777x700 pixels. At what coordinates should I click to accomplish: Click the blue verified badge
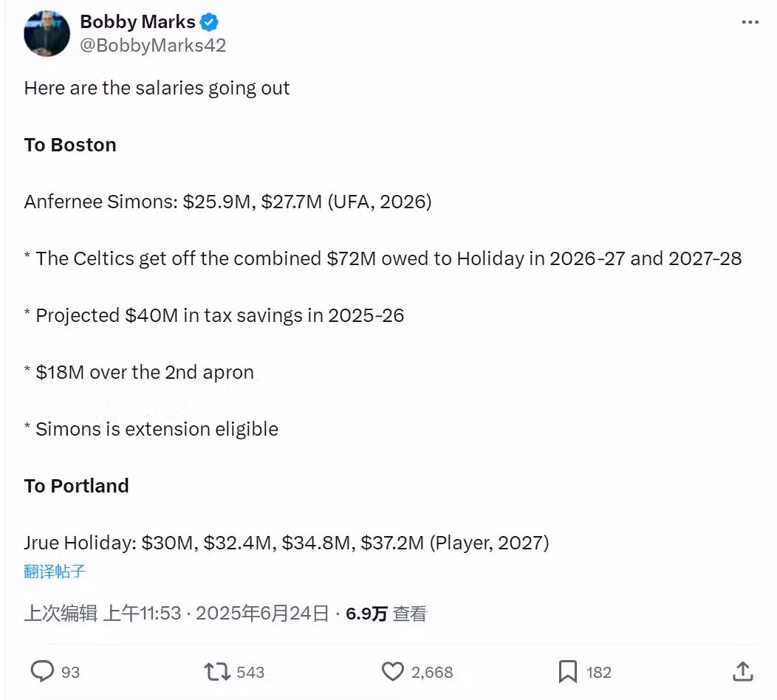pyautogui.click(x=209, y=21)
